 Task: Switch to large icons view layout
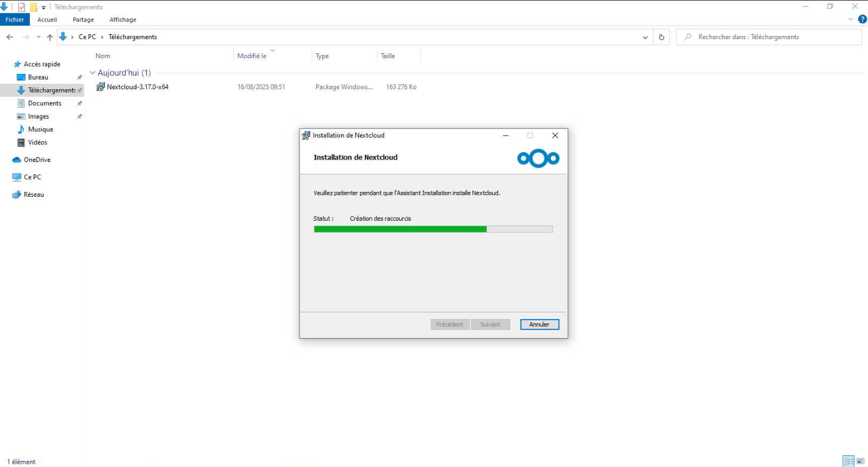point(860,461)
